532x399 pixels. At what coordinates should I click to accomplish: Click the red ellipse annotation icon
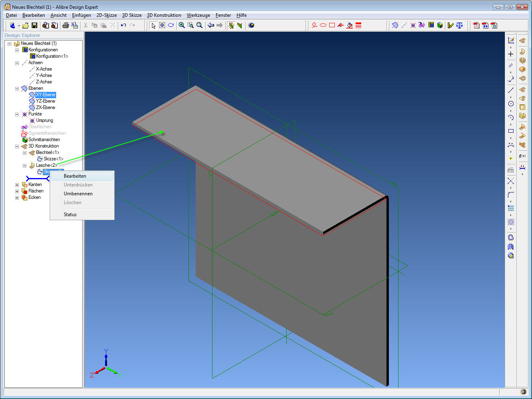[x=323, y=25]
